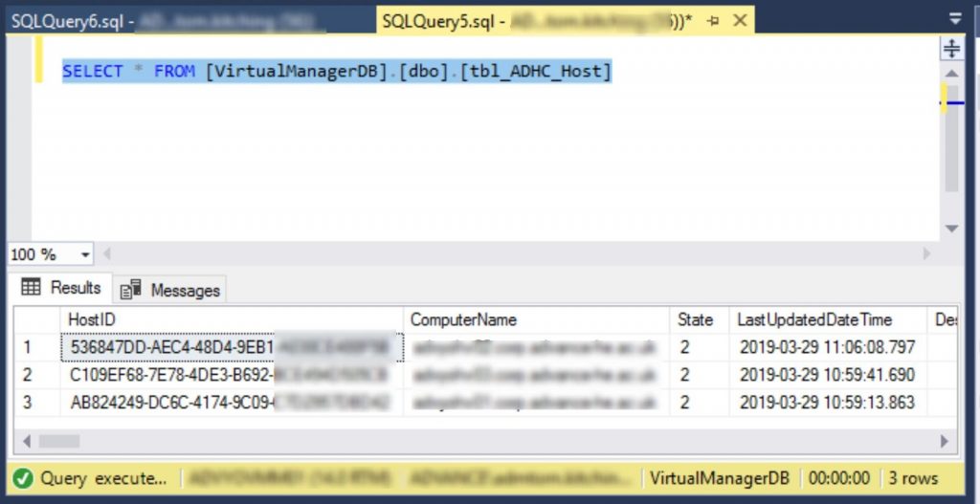Select the HostID cell starting 536847DD

[x=233, y=347]
